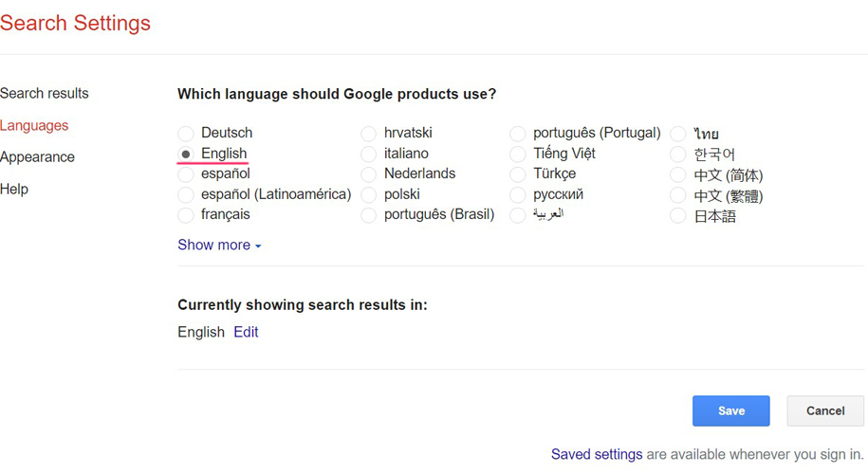
Task: Open the Saved settings link
Action: [597, 454]
